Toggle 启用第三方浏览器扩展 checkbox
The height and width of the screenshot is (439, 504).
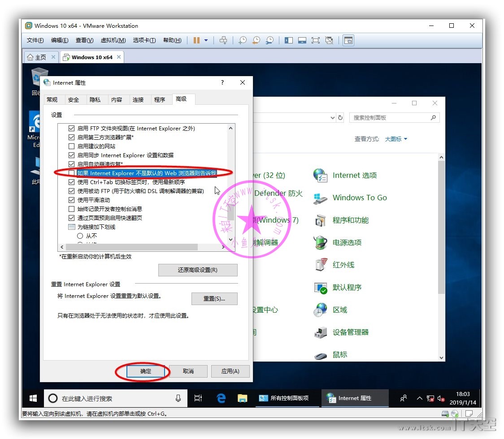click(x=72, y=138)
